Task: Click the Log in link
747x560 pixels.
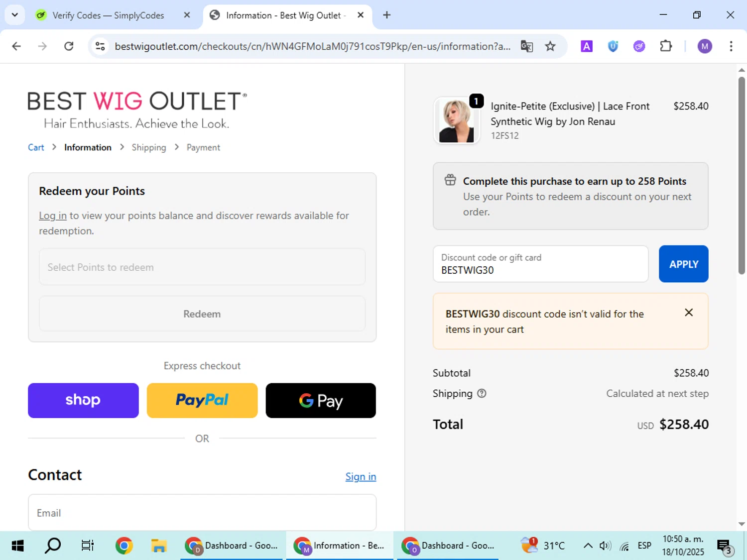Action: click(x=53, y=216)
